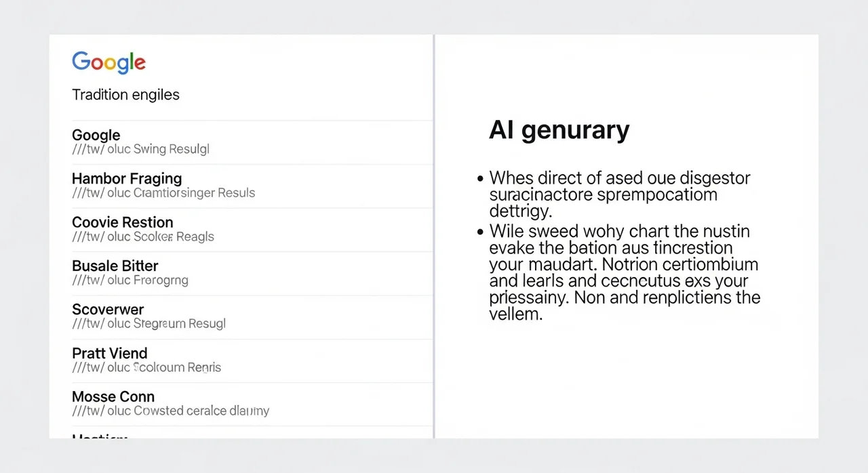Click the 'AI genurary' panel heading
This screenshot has width=868, height=473.
click(x=559, y=130)
